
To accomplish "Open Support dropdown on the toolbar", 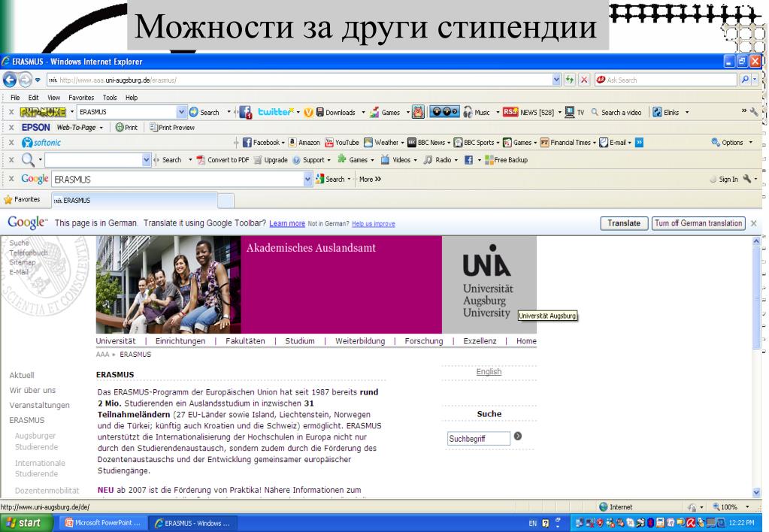I will click(x=311, y=160).
